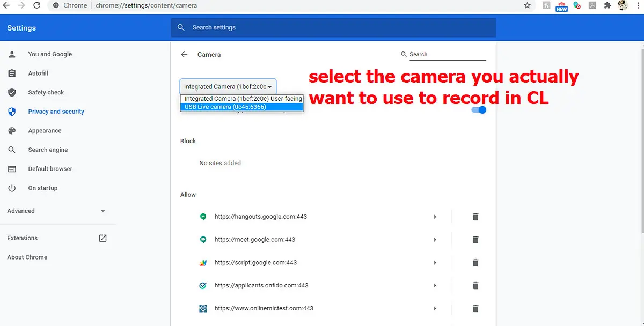This screenshot has height=326, width=644.
Task: Click the delete icon next to hangouts.google.com
Action: point(475,217)
